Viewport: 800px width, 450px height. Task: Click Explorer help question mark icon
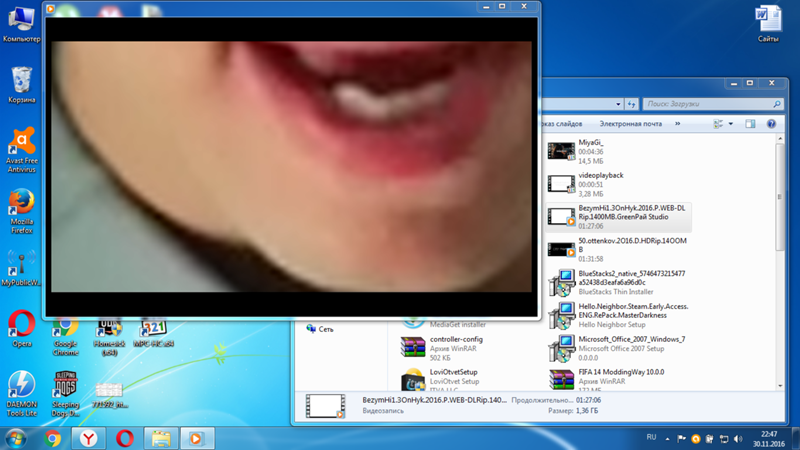[x=771, y=124]
